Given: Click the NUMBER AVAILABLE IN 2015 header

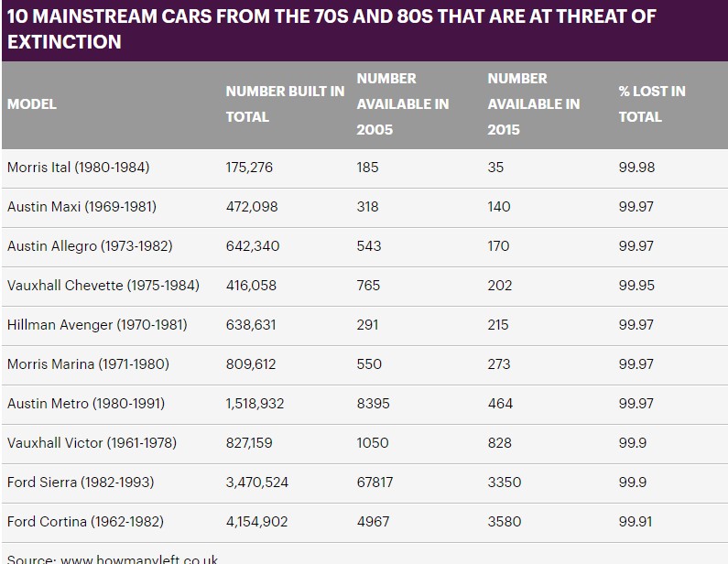Looking at the screenshot, I should tap(533, 103).
